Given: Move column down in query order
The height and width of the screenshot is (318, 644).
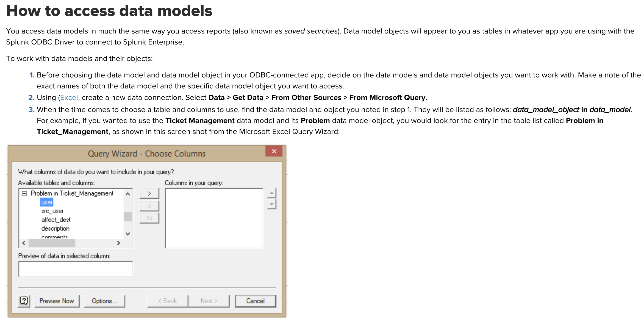Looking at the screenshot, I should click(271, 204).
